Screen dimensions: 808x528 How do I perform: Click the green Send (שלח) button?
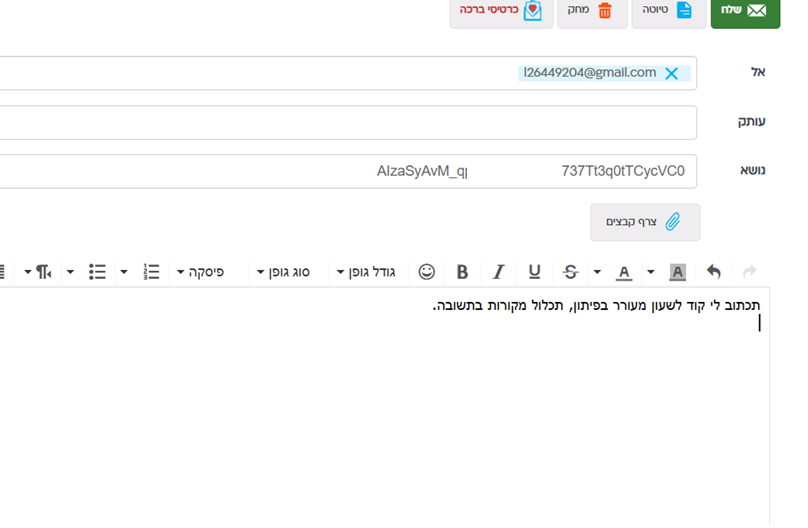(745, 11)
